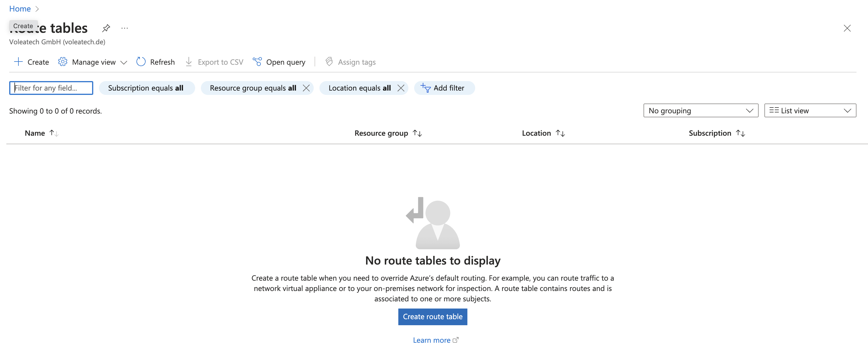Click the Manage view gear icon

point(63,62)
